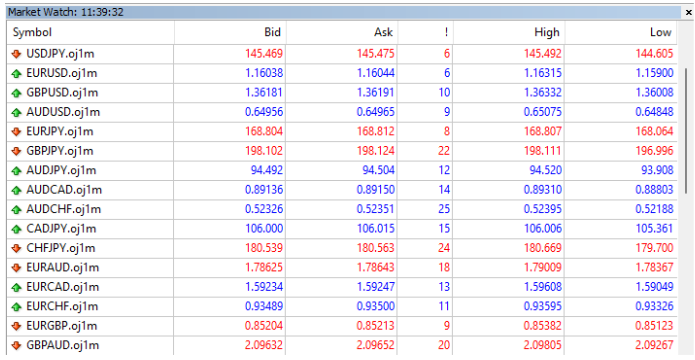This screenshot has height=360, width=695.
Task: Click the up arrow icon beside AUDUSD.oj1m
Action: 16,113
